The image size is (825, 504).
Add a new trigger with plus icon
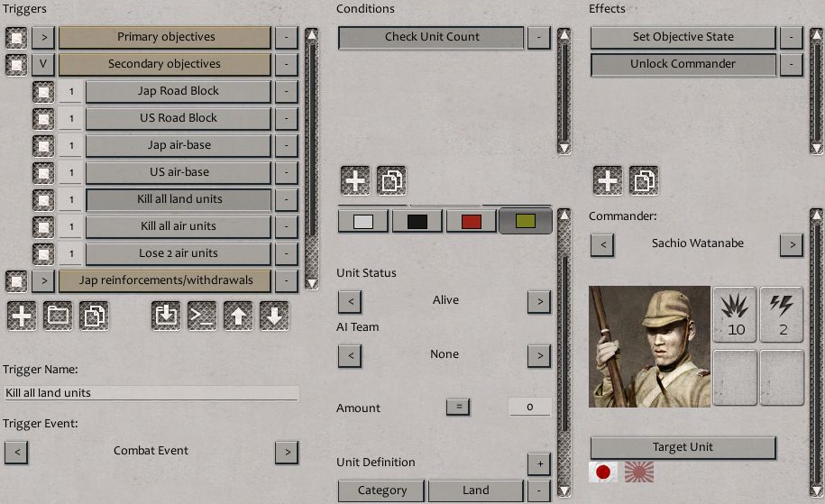point(22,316)
